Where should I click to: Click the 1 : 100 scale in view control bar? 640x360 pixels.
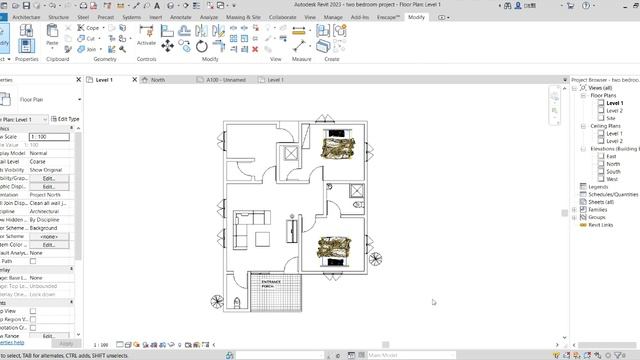coord(101,345)
